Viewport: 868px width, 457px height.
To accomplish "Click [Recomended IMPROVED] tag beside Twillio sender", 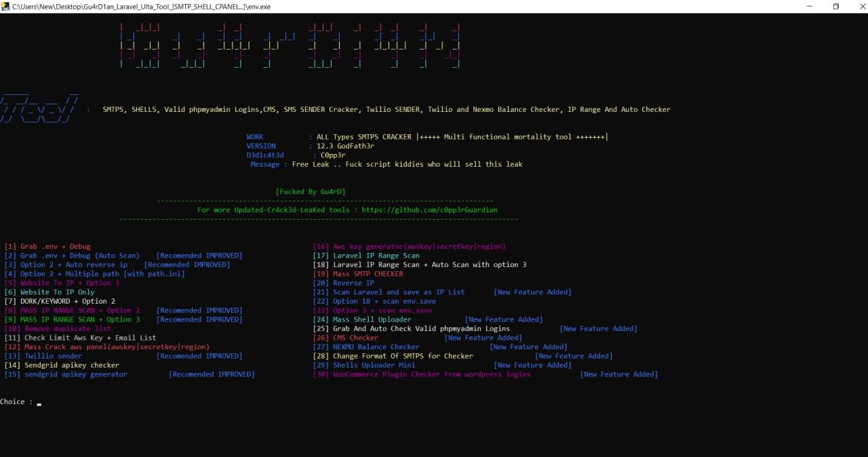I will tap(199, 356).
